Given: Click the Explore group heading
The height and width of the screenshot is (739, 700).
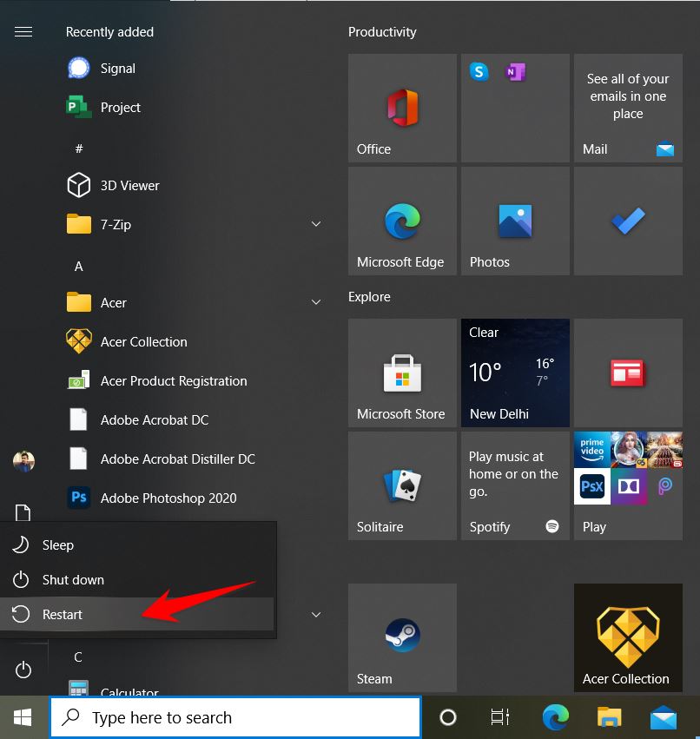Looking at the screenshot, I should click(369, 297).
